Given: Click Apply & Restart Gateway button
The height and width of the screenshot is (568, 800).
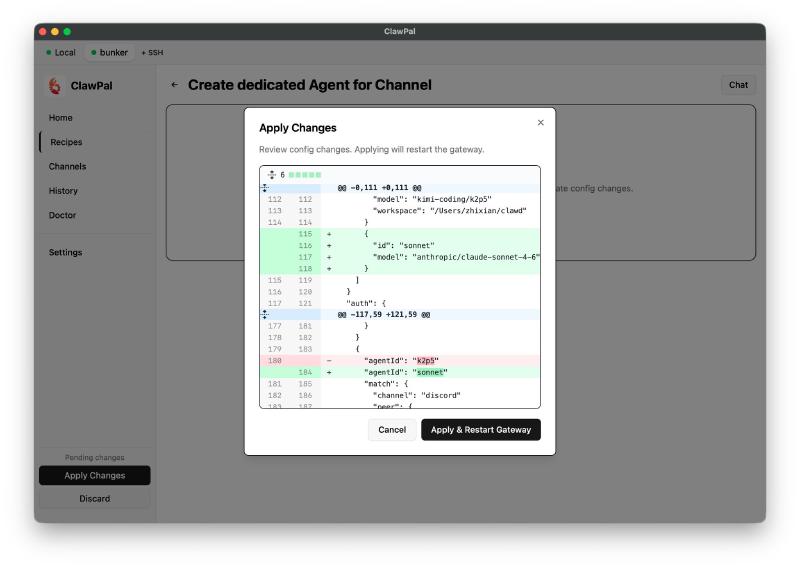Looking at the screenshot, I should (x=481, y=430).
